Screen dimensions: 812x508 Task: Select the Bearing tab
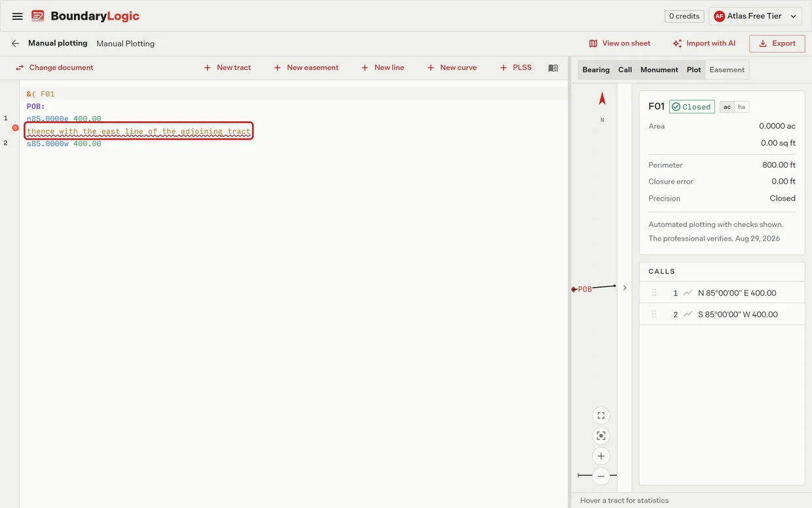tap(596, 70)
